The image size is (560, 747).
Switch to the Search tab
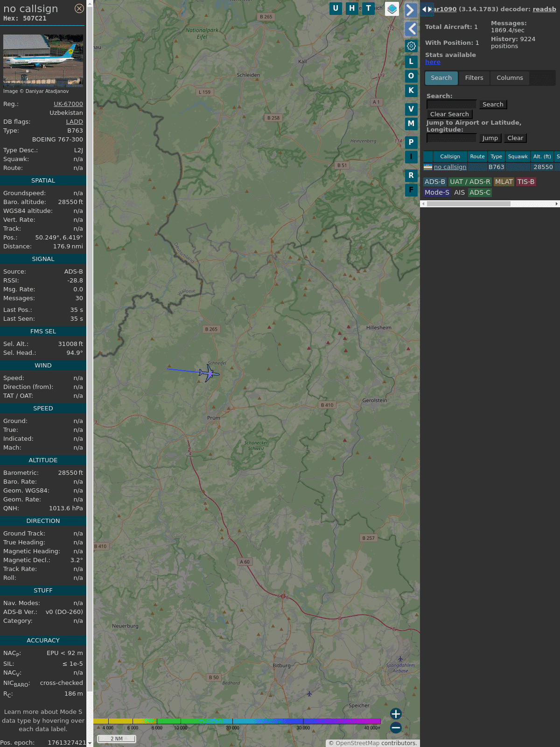pyautogui.click(x=441, y=78)
